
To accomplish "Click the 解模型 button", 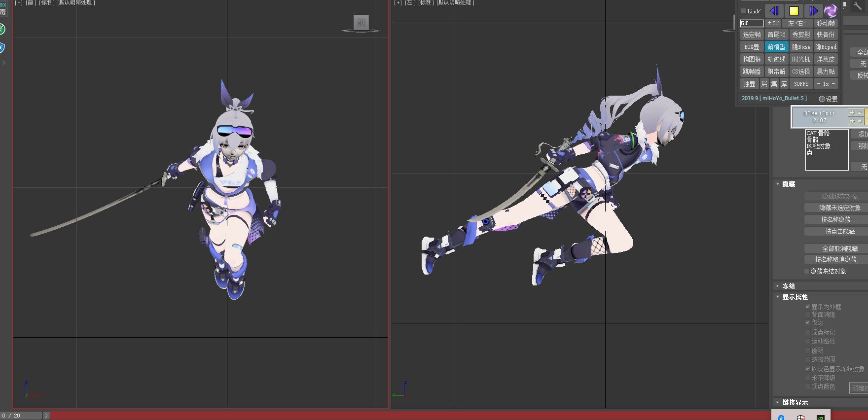I will coord(776,47).
